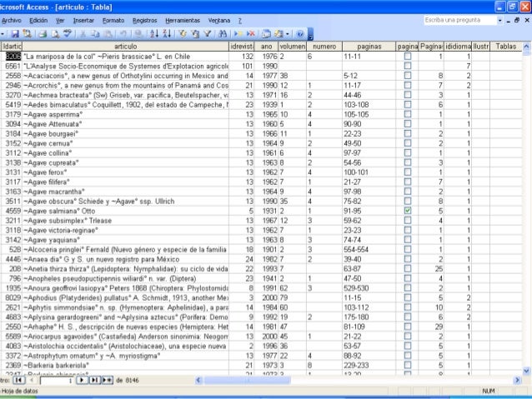
Task: Check pagina checkbox in the first row
Action: 407,56
